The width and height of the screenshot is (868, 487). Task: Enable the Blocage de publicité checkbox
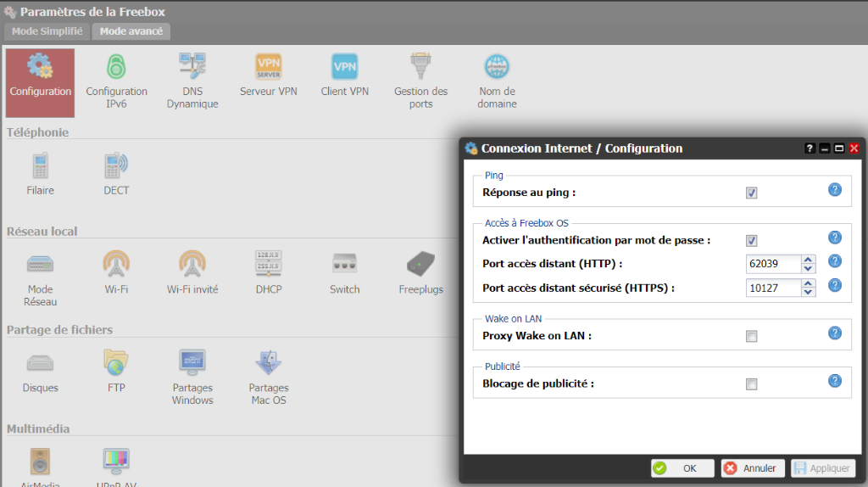tap(751, 384)
